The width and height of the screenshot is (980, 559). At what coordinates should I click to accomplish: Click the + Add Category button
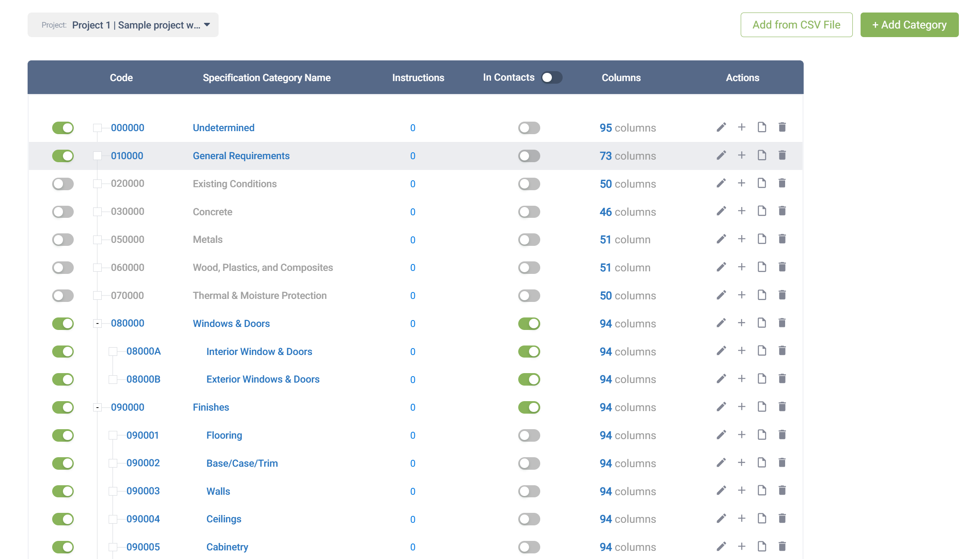coord(909,25)
